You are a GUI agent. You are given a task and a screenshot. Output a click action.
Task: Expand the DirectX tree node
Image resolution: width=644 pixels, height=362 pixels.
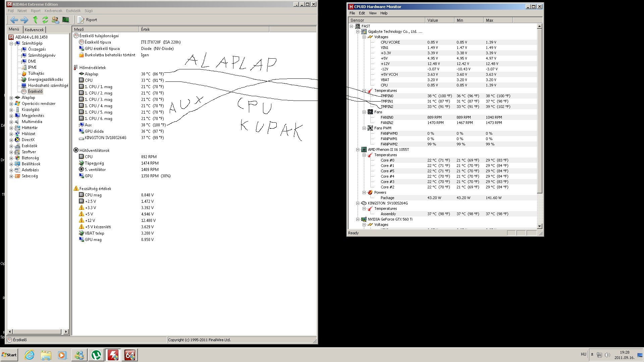[11, 140]
